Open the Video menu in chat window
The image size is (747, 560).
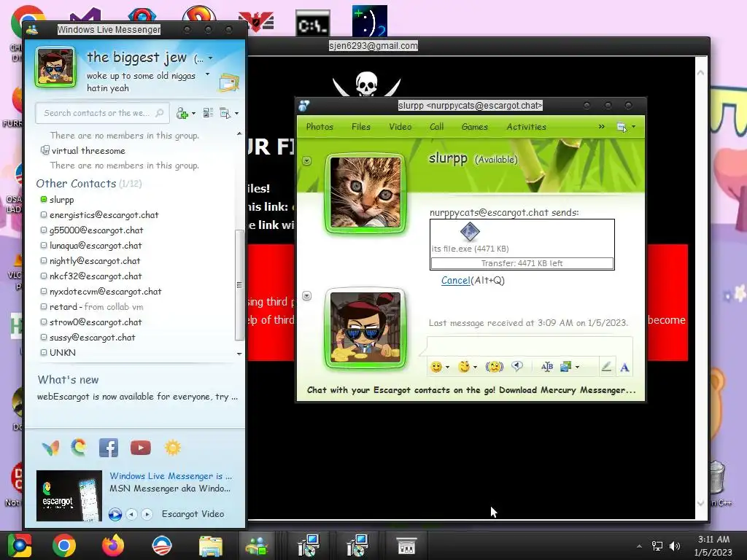click(400, 127)
